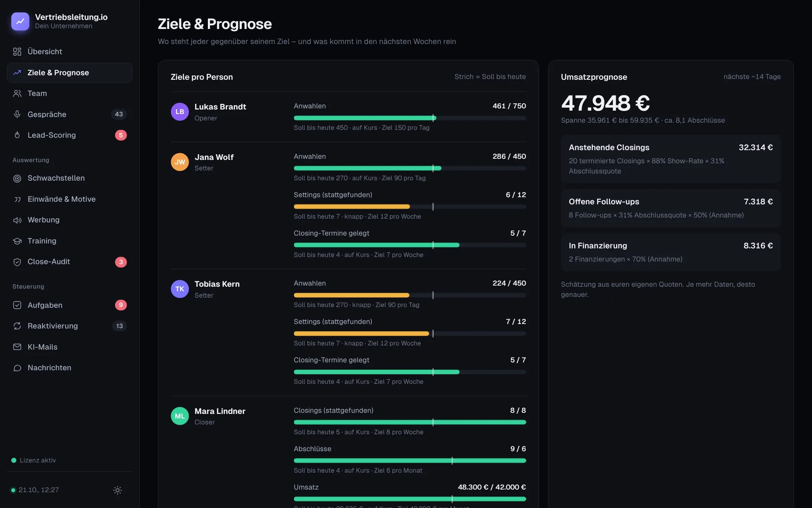This screenshot has height=508, width=812.
Task: Click the name Mara Lindner
Action: coord(220,411)
